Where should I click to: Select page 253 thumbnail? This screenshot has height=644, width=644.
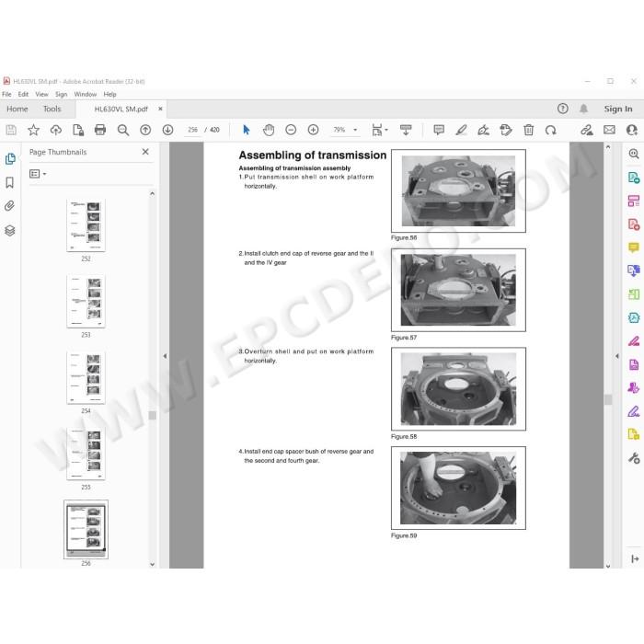[x=86, y=302]
